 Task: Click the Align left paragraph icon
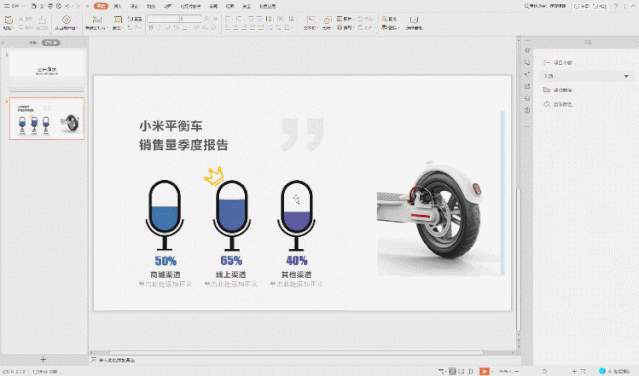[x=227, y=28]
